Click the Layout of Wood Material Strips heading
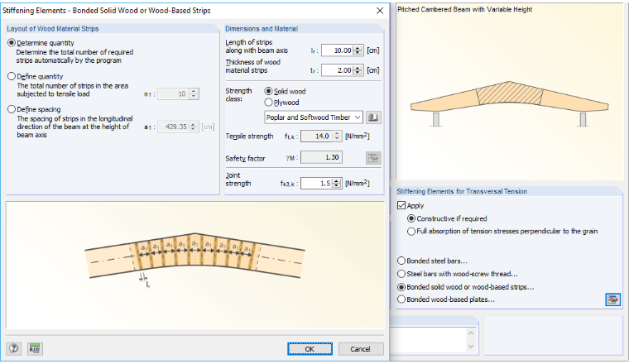 (x=52, y=29)
